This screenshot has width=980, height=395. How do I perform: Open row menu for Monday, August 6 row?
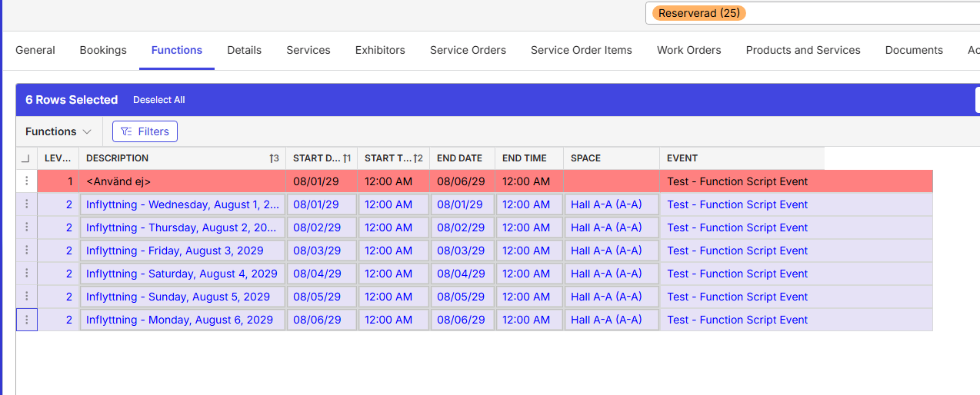(27, 320)
